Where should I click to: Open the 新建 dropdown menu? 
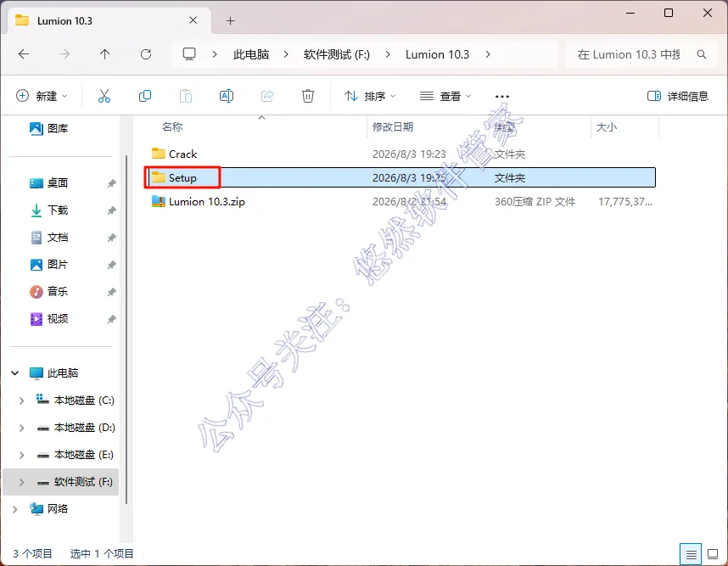42,96
